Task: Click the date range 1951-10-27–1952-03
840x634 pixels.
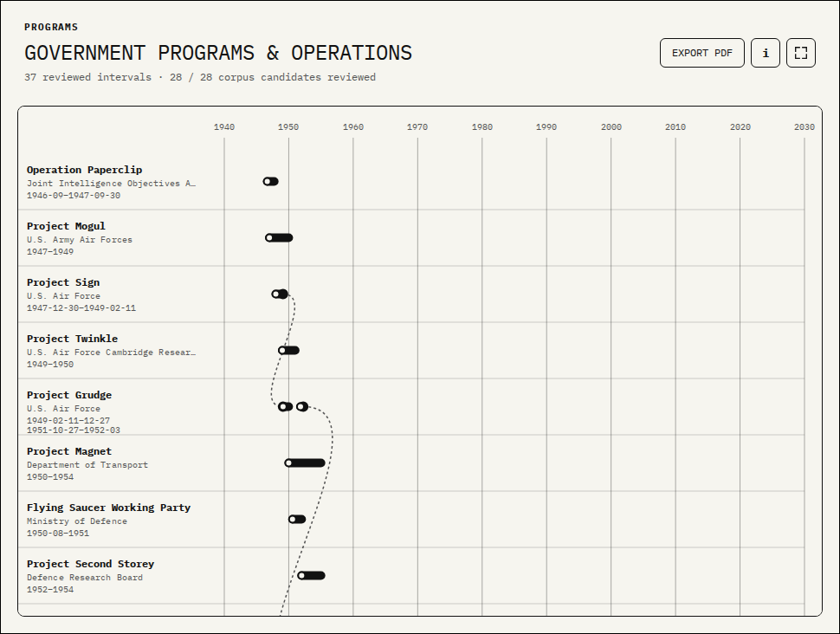Action: click(x=74, y=430)
